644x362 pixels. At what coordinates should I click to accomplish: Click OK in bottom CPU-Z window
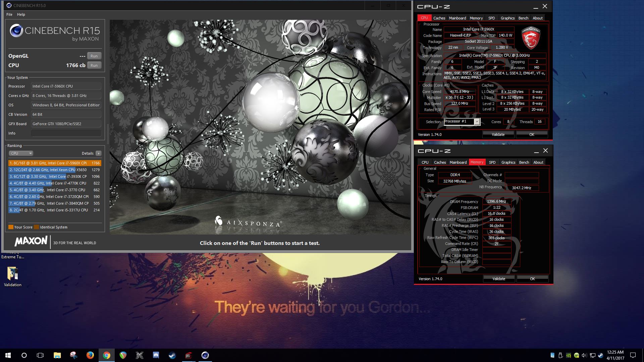click(532, 279)
